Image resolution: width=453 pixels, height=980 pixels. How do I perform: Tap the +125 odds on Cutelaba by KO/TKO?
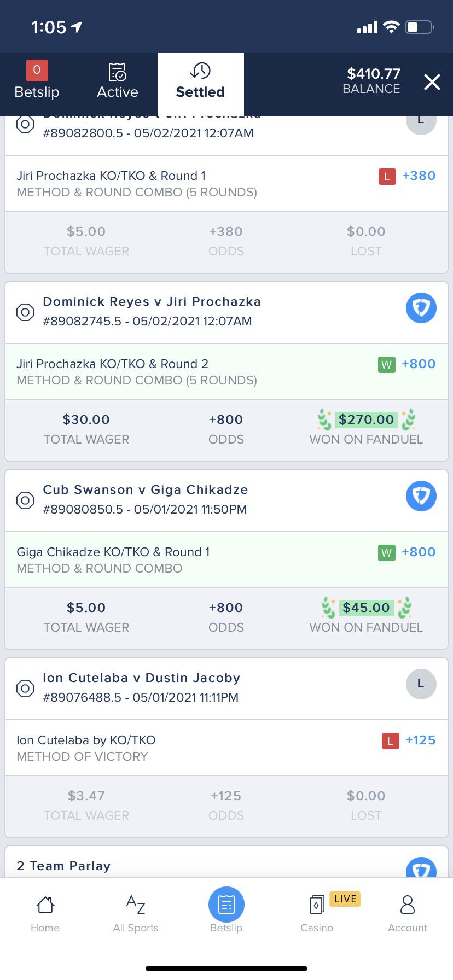click(x=420, y=740)
